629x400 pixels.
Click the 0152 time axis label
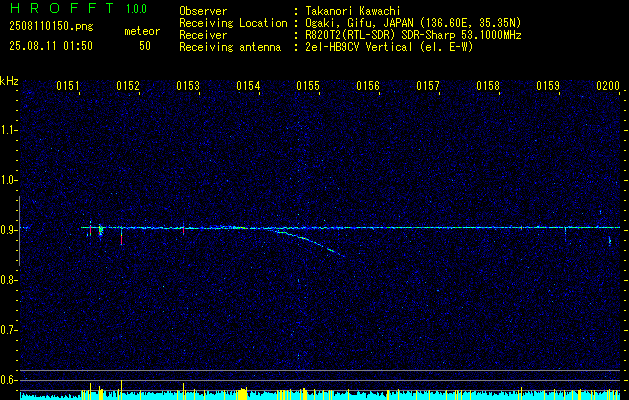coord(128,86)
